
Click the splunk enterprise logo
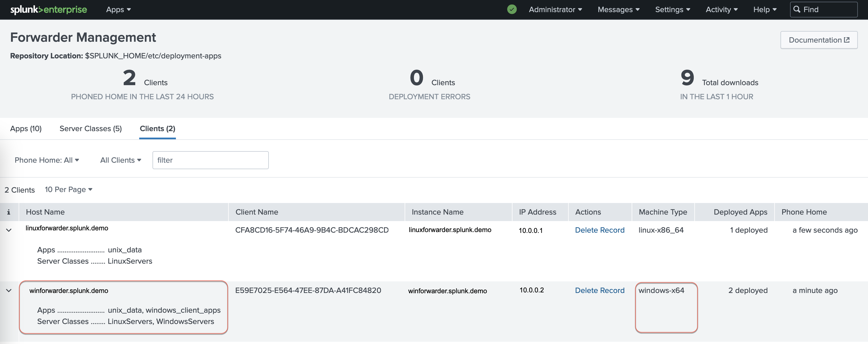pyautogui.click(x=48, y=9)
